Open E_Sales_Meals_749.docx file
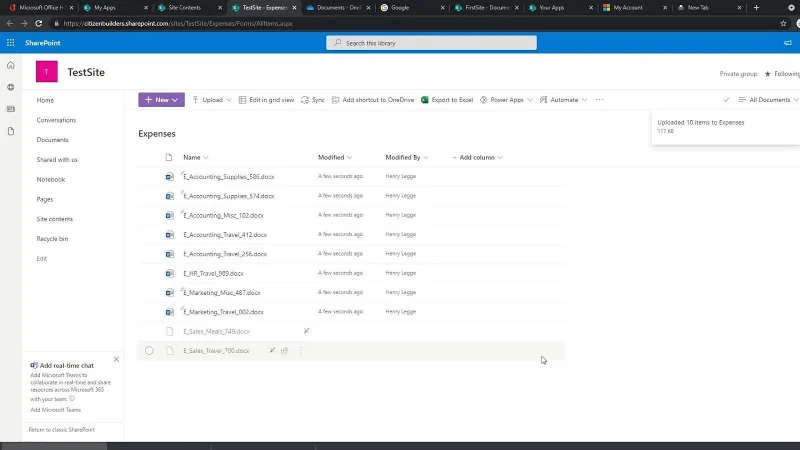 pyautogui.click(x=216, y=332)
